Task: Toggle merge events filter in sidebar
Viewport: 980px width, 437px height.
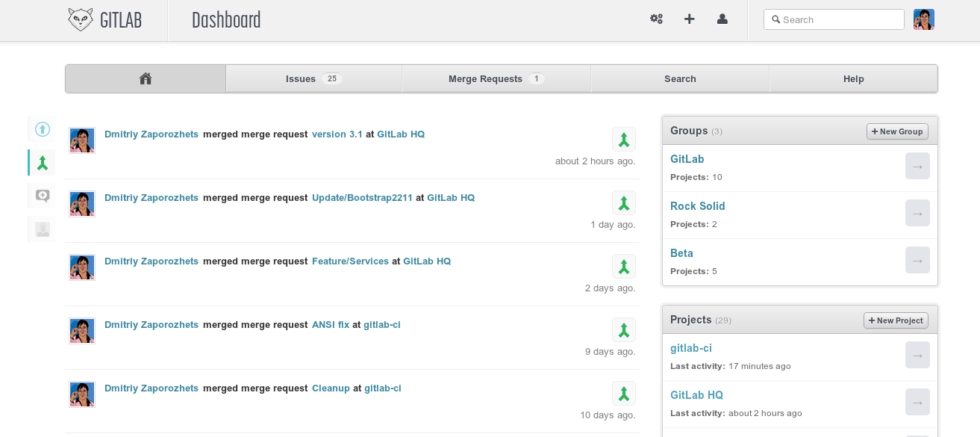Action: click(x=43, y=163)
